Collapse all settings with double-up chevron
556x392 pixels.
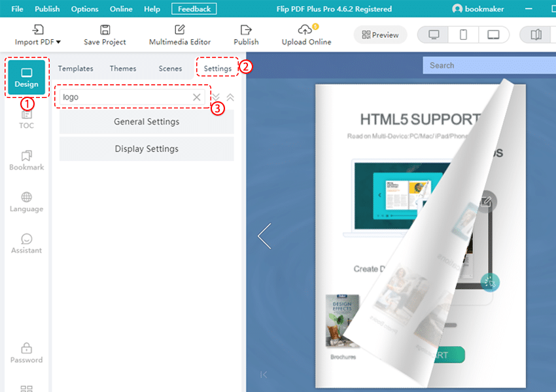(230, 97)
